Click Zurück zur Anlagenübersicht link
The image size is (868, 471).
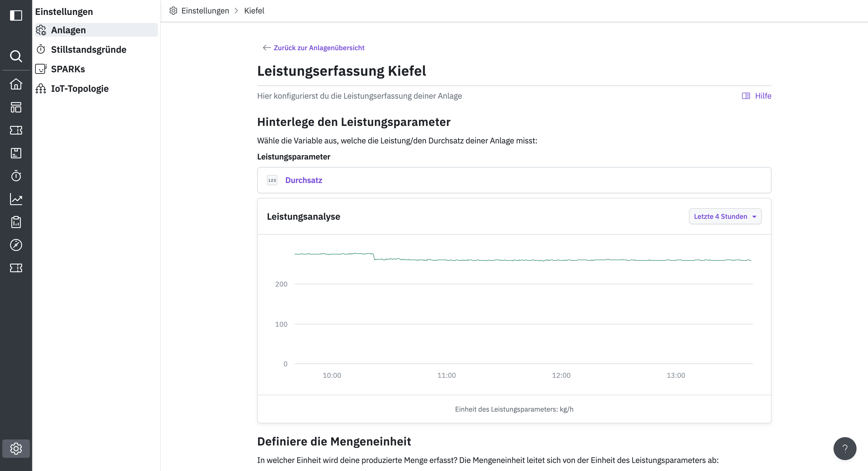coord(318,48)
